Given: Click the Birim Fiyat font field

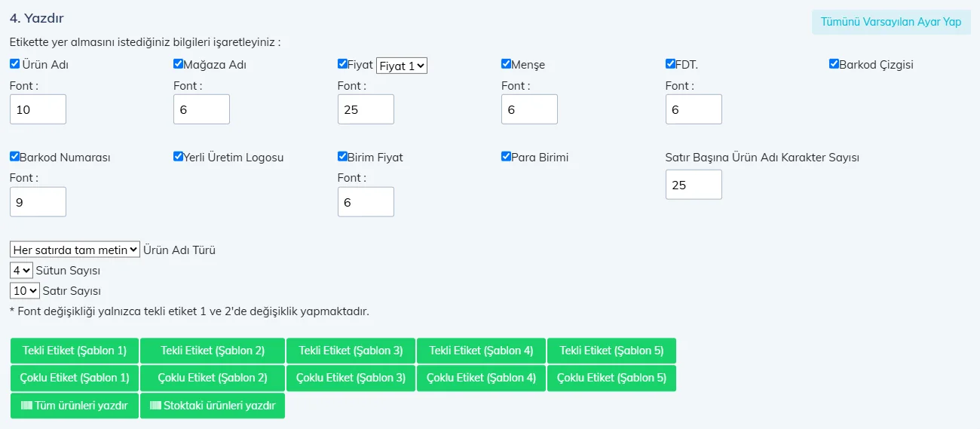Looking at the screenshot, I should pyautogui.click(x=366, y=202).
